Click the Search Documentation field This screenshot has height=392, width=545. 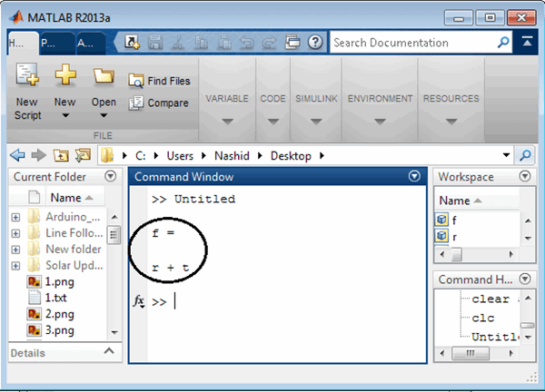[409, 43]
